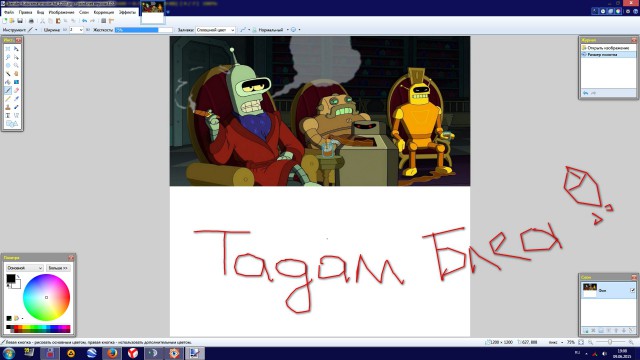Viewport: 640px width, 360px height.
Task: Open the Нормальный blend mode dropdown
Action: (287, 30)
